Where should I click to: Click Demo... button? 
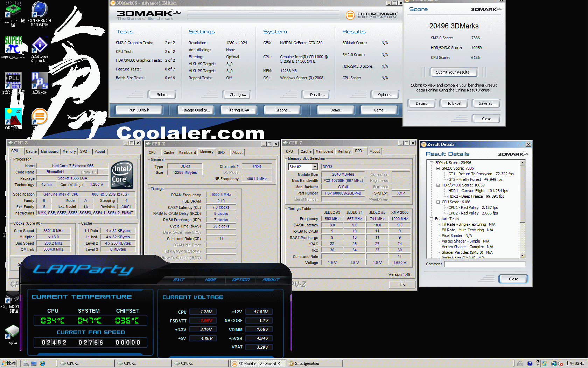[x=337, y=110]
